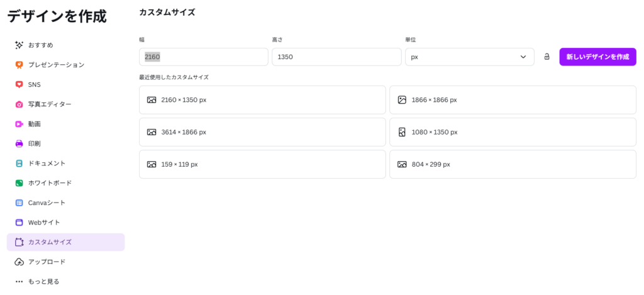644x295 pixels.
Task: Click the 幅 width input field
Action: (x=203, y=57)
